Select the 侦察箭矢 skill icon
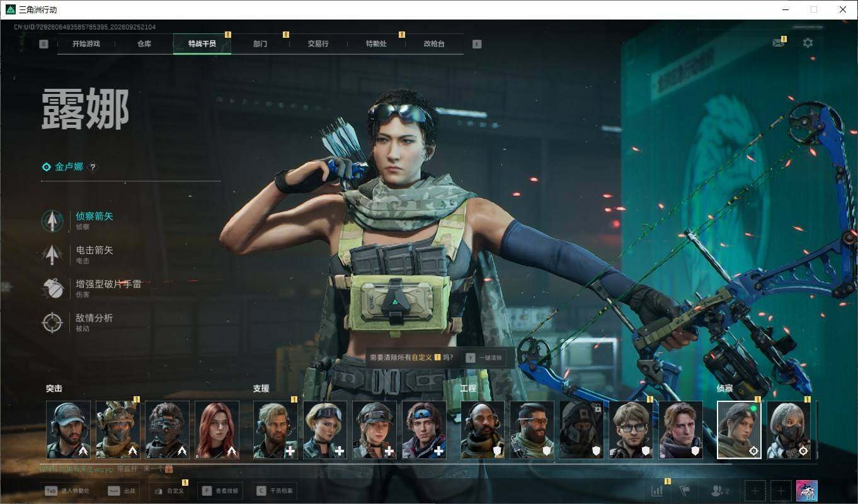The height and width of the screenshot is (504, 858). click(x=52, y=221)
